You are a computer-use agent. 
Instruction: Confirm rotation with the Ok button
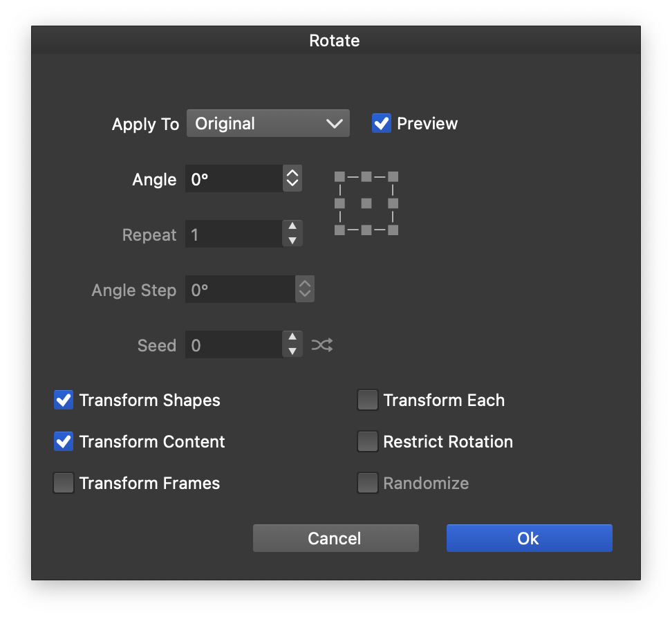pyautogui.click(x=529, y=538)
